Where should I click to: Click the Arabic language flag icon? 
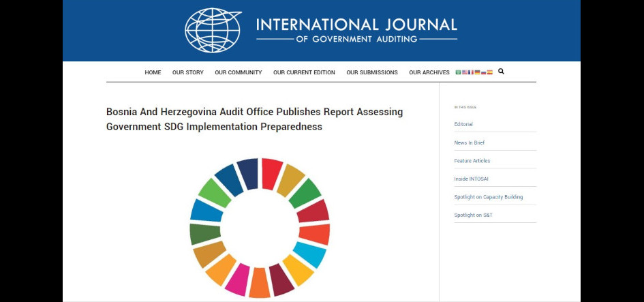(x=459, y=72)
